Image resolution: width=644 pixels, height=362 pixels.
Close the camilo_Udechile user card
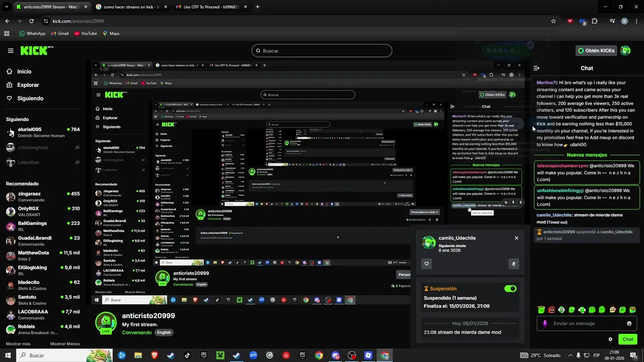coord(516,238)
